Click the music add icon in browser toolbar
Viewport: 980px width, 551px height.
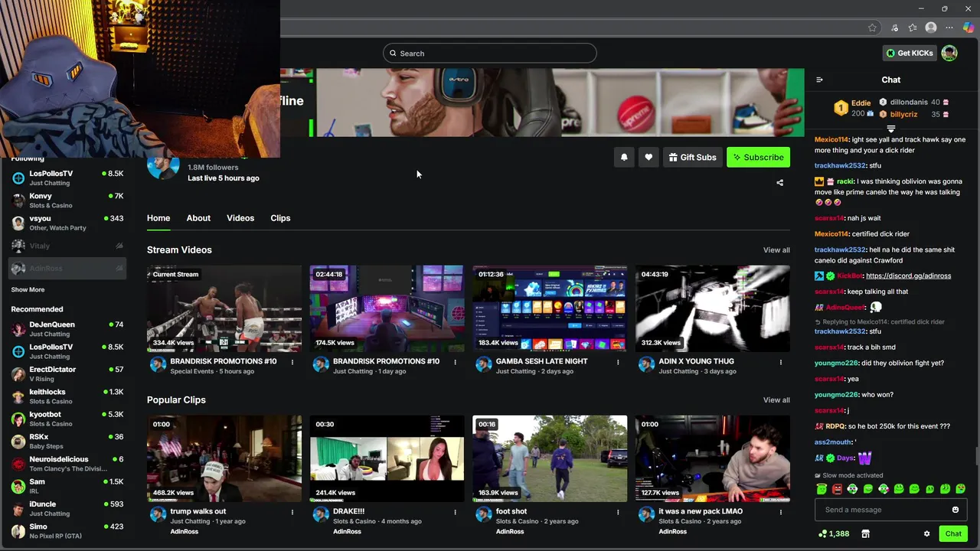894,28
